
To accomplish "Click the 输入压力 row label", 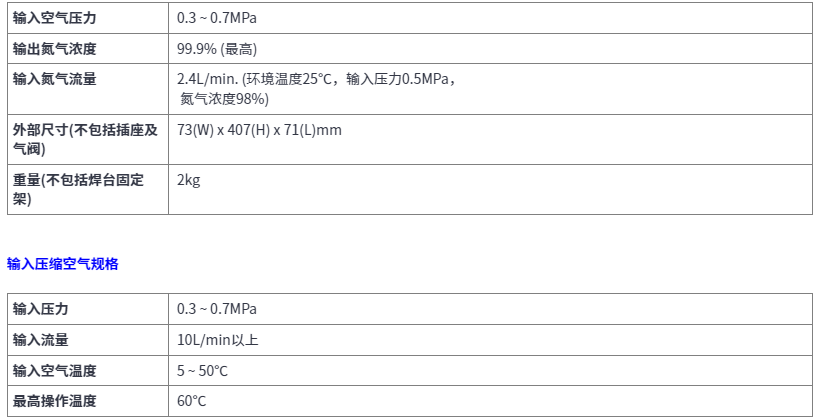I will 41,309.
